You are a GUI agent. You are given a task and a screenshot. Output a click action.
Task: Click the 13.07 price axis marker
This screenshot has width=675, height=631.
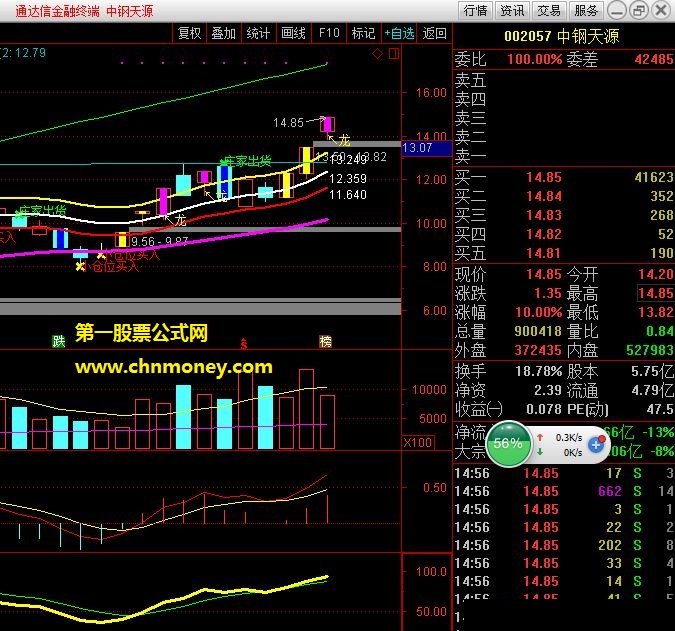click(426, 148)
